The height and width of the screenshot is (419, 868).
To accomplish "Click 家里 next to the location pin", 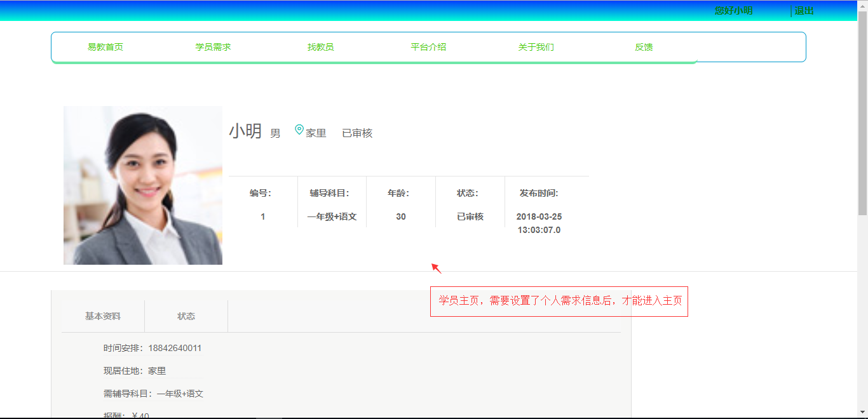I will pyautogui.click(x=316, y=133).
